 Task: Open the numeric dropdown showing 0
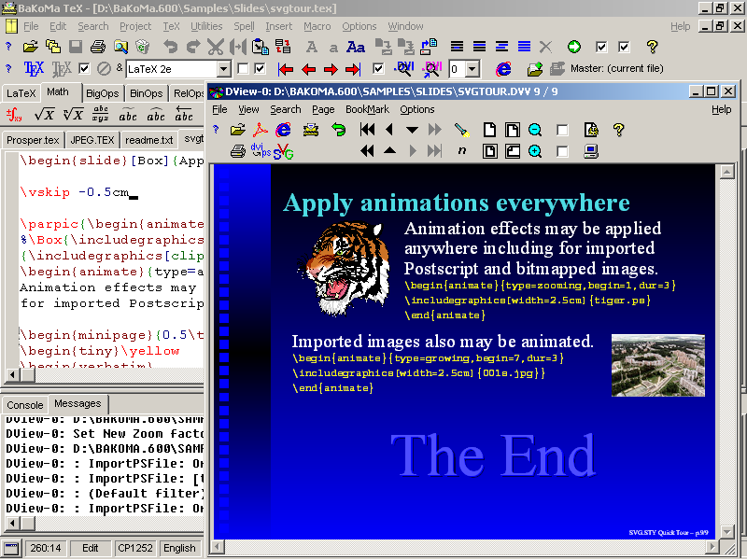(472, 69)
